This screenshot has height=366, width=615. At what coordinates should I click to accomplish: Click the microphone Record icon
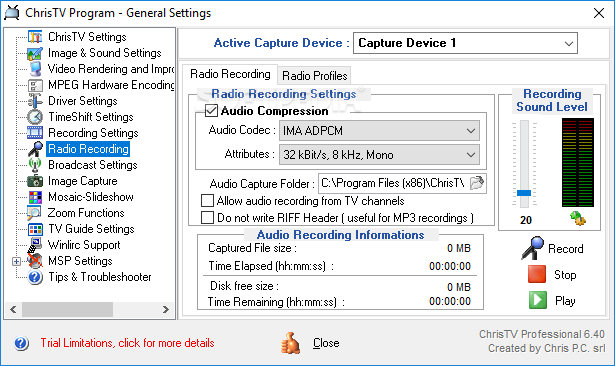533,248
